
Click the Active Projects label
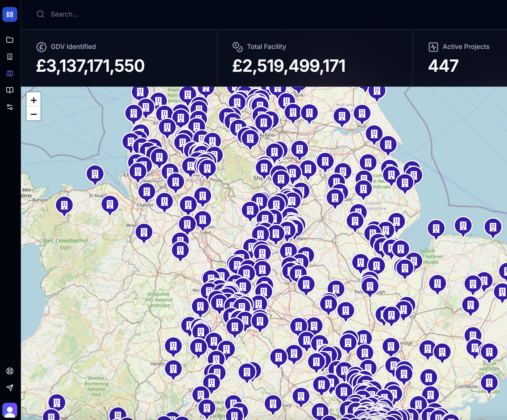pos(466,47)
